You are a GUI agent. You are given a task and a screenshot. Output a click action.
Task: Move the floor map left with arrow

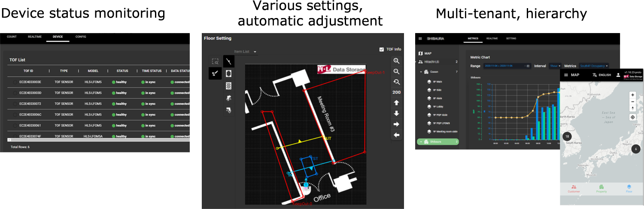tap(396, 135)
